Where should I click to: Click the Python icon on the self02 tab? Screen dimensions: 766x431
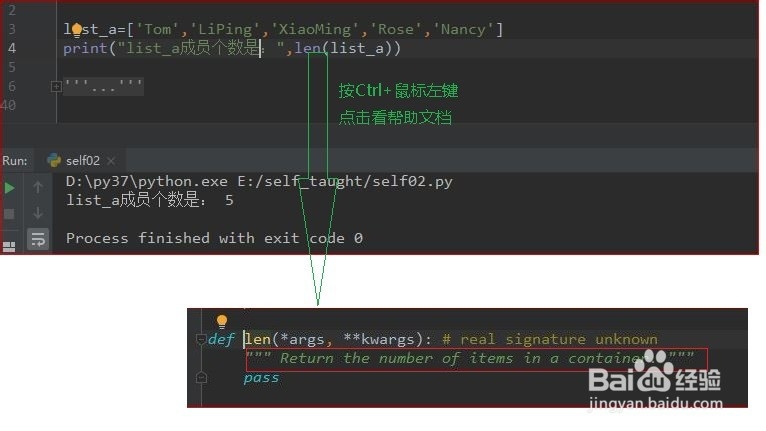pos(54,160)
